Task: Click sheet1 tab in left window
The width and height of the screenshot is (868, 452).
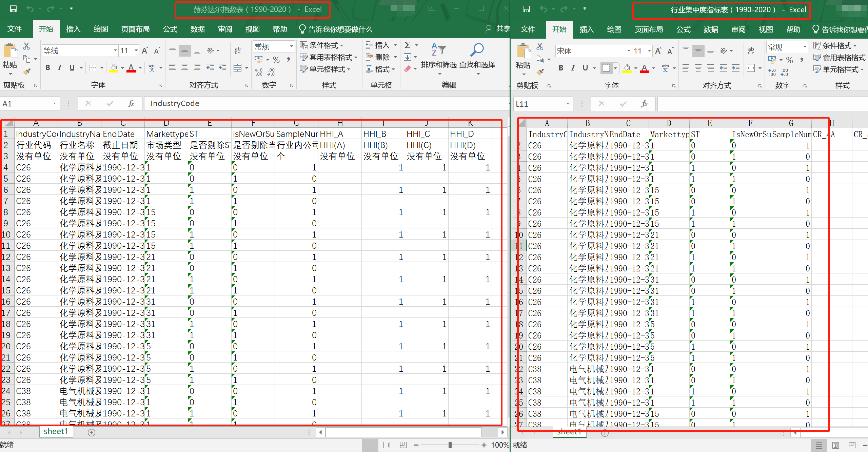Action: (x=56, y=431)
